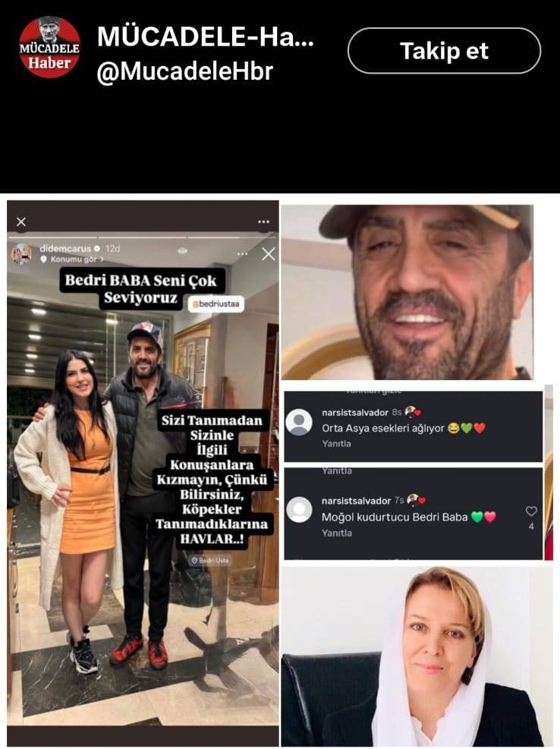560x749 pixels.
Task: Expand Konumu gör location chevron
Action: [102, 260]
